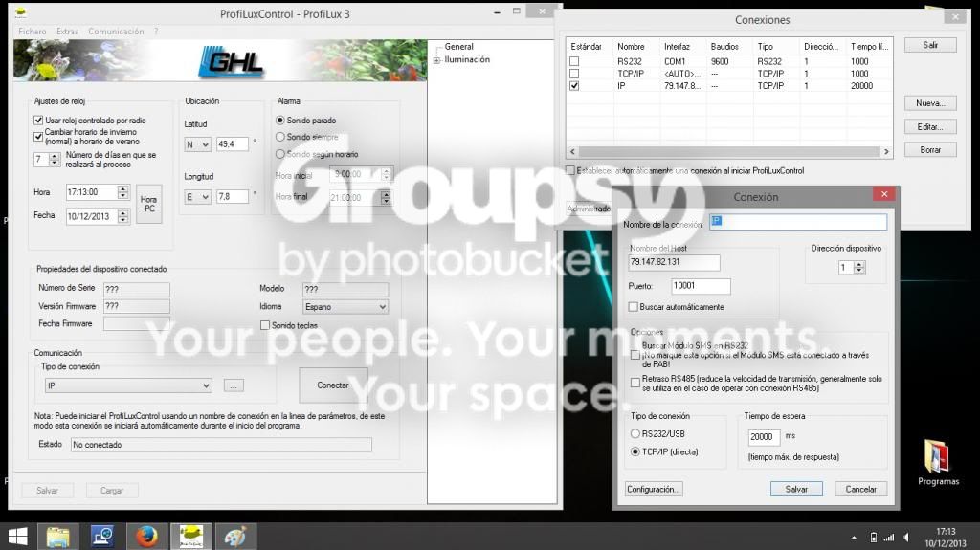Image resolution: width=980 pixels, height=550 pixels.
Task: Click the volume speaker tray icon
Action: pyautogui.click(x=906, y=538)
